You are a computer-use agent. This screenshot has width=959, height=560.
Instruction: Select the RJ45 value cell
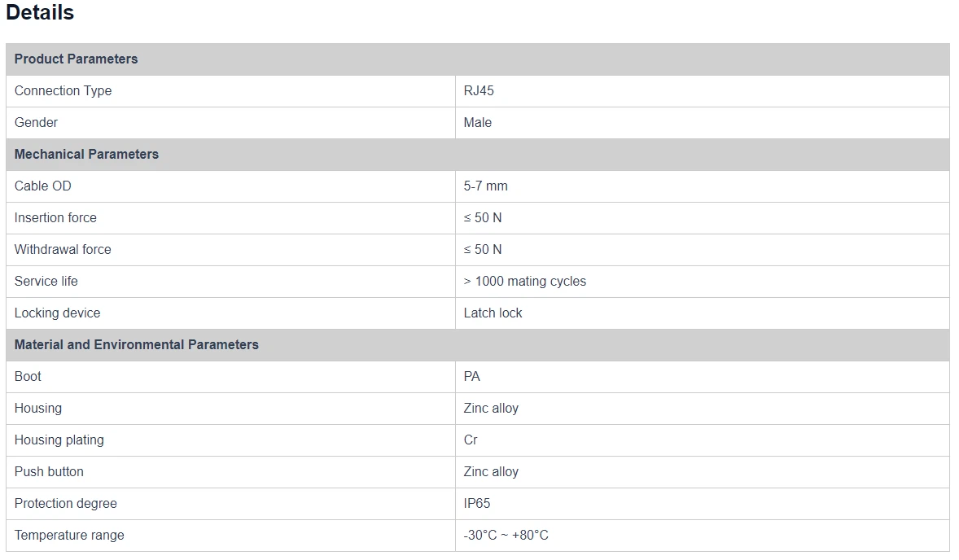(479, 90)
